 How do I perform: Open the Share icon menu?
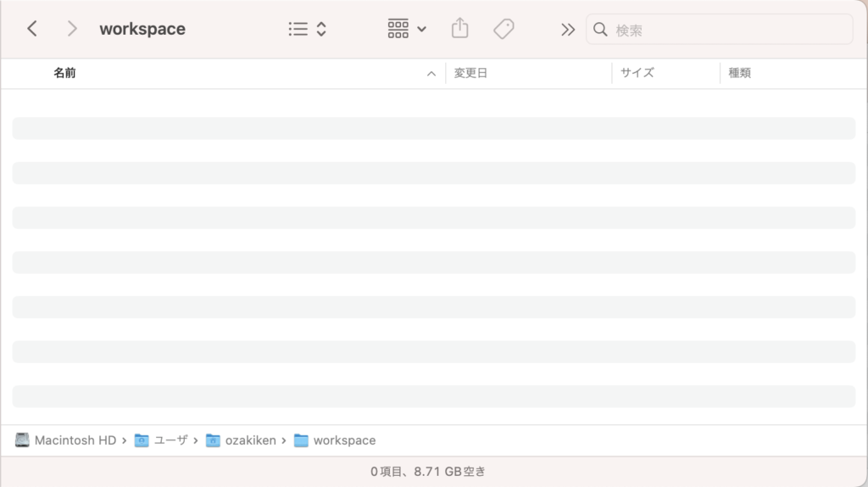[459, 29]
